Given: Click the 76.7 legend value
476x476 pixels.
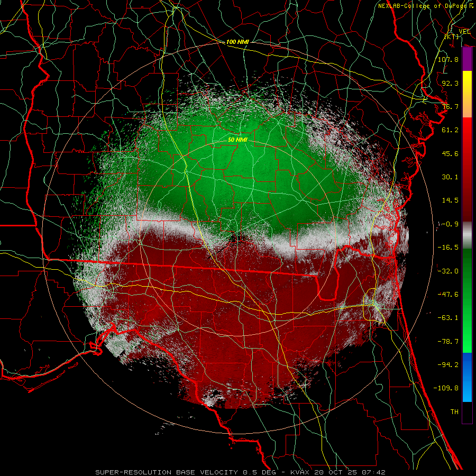Looking at the screenshot, I should (x=450, y=106).
